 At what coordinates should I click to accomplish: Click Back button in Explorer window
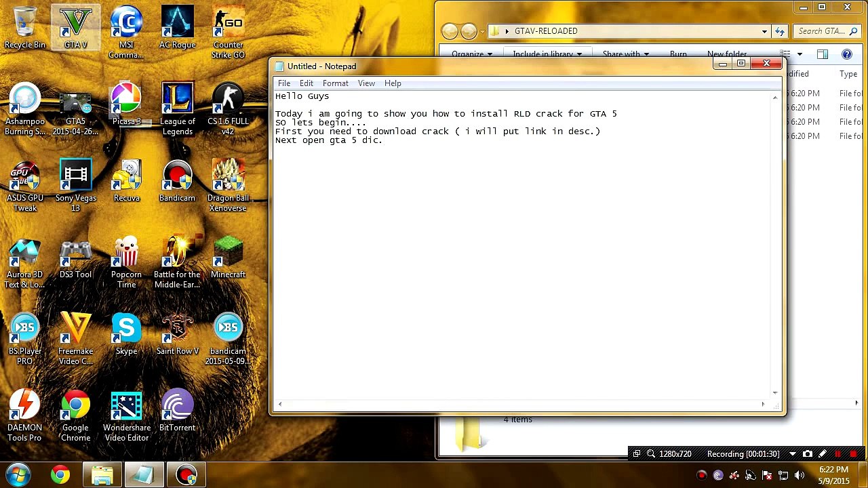(450, 31)
